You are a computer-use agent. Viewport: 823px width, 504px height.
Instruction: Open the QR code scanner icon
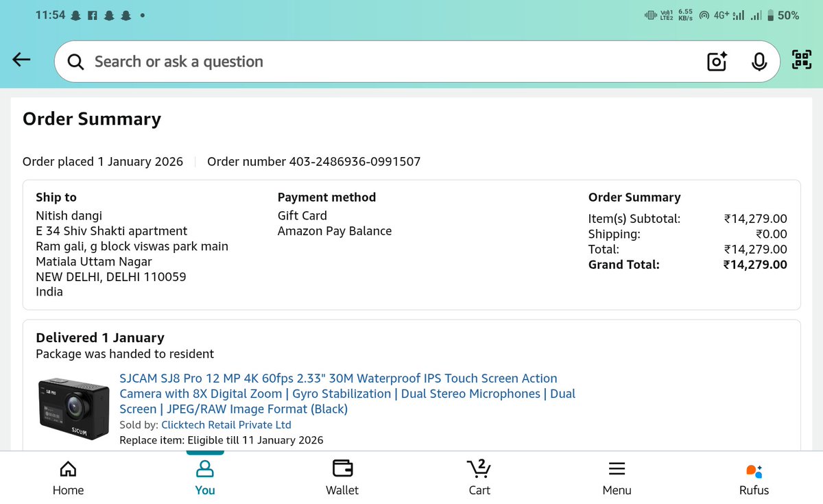click(x=802, y=60)
